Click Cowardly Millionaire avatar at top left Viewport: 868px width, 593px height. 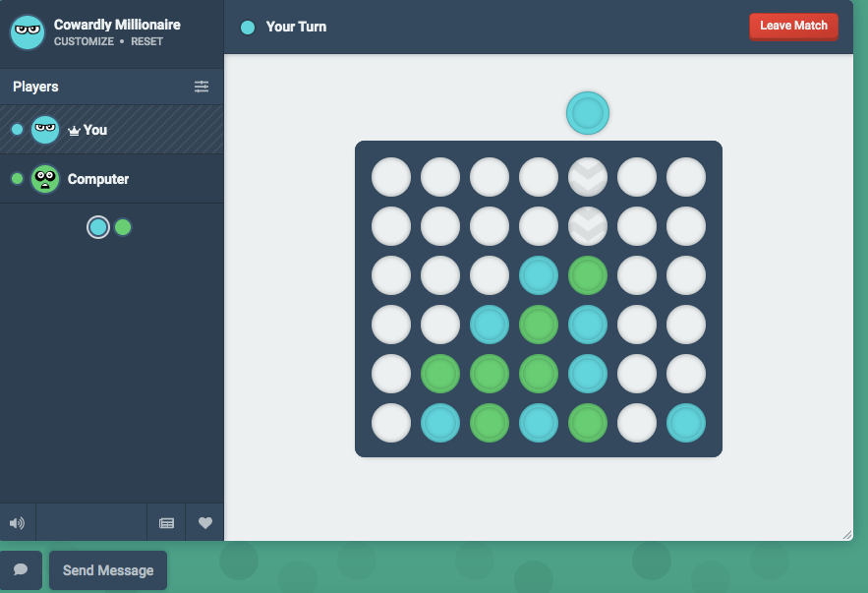coord(28,32)
